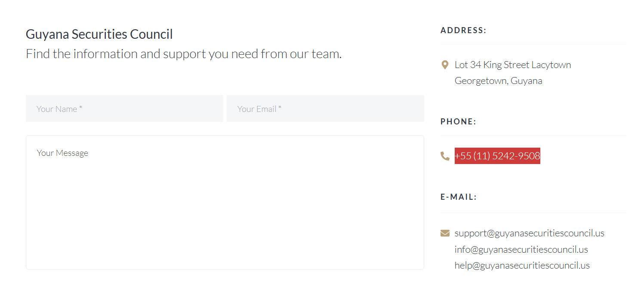Click the Lot 34 King Street Lacytown text
The width and height of the screenshot is (644, 288).
pyautogui.click(x=513, y=65)
